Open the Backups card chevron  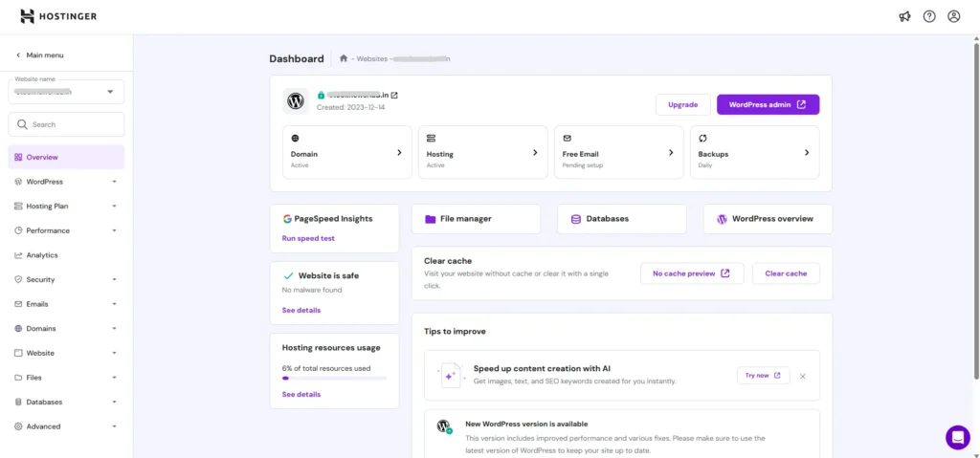click(x=807, y=152)
